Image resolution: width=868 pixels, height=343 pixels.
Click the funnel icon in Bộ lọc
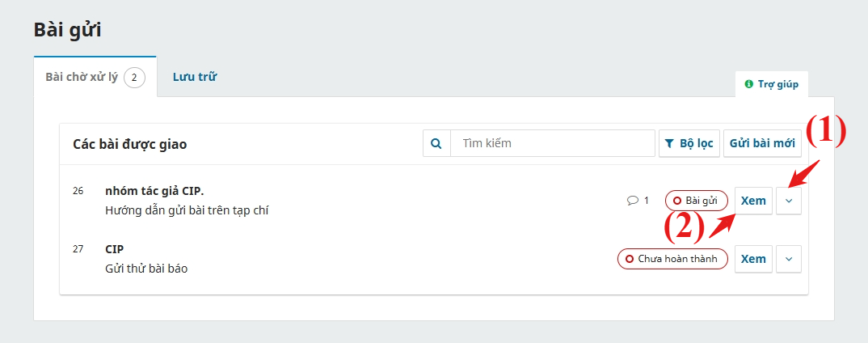point(668,143)
